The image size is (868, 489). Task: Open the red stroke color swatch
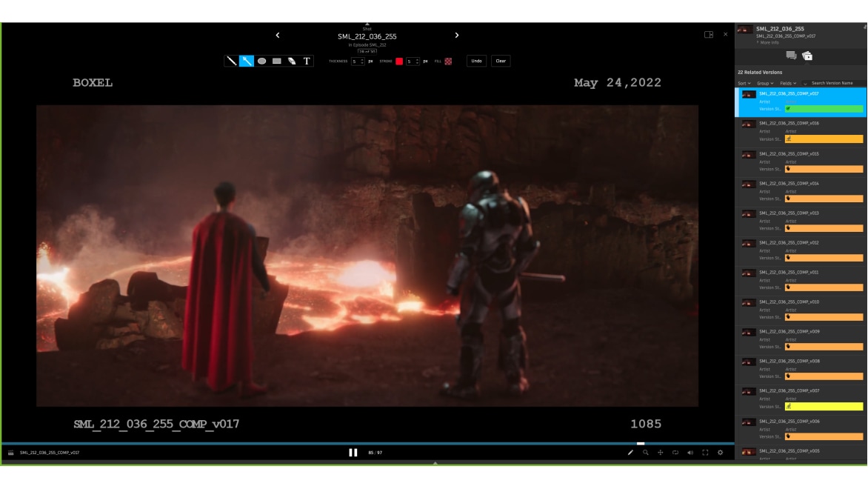pos(398,61)
